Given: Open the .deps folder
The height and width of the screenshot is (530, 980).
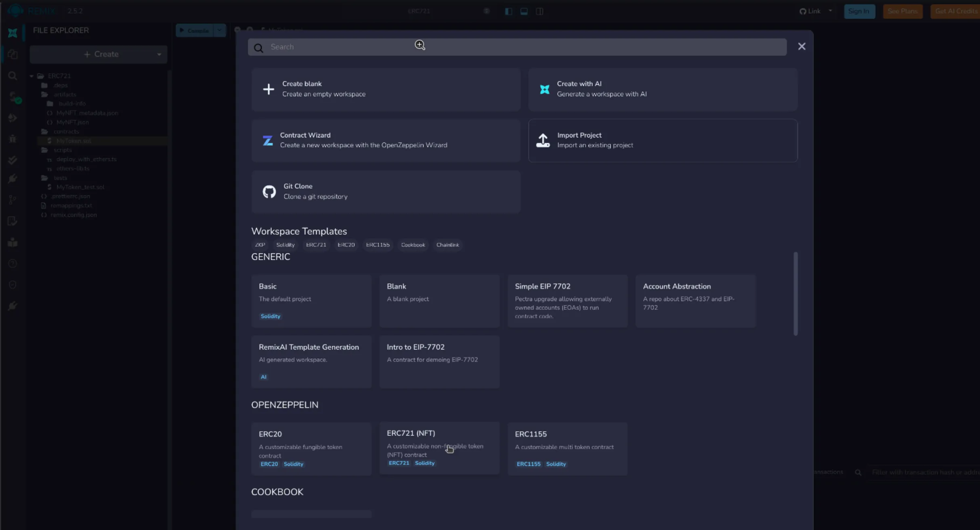Looking at the screenshot, I should 61,85.
